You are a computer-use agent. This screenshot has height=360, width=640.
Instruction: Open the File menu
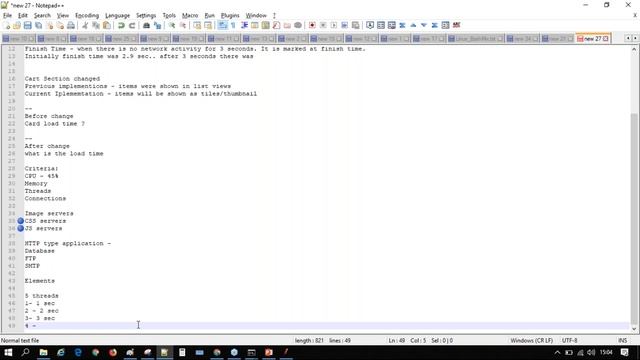click(7, 16)
